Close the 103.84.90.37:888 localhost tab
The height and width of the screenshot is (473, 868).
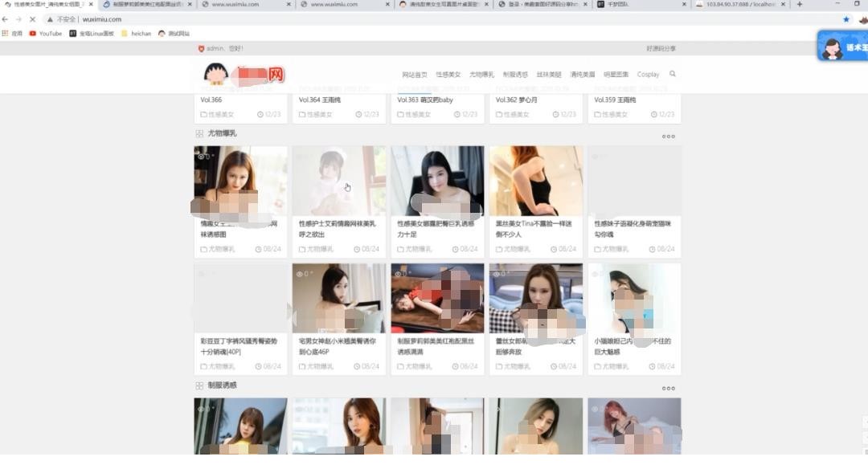783,5
